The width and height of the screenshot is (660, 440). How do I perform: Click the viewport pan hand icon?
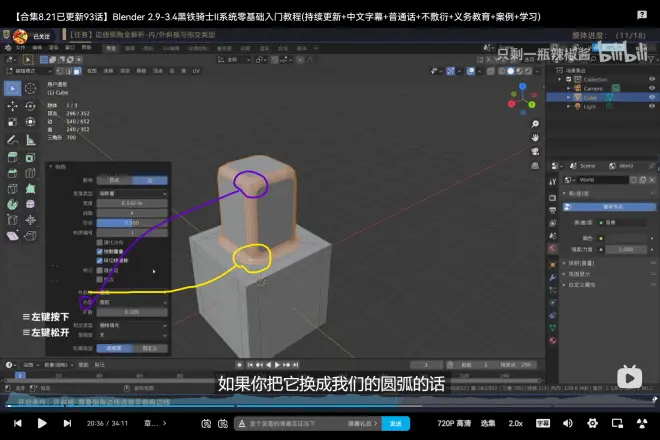pos(535,138)
